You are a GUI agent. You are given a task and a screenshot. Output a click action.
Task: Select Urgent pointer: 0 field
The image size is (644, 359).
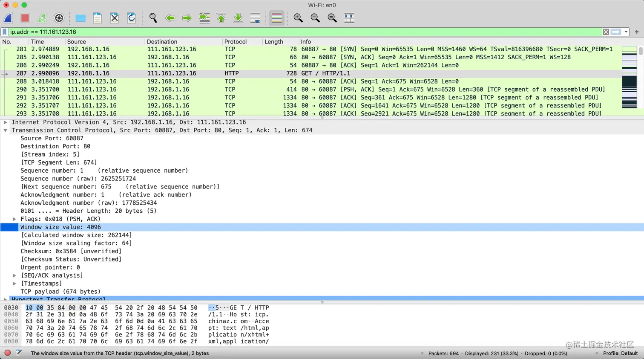50,268
